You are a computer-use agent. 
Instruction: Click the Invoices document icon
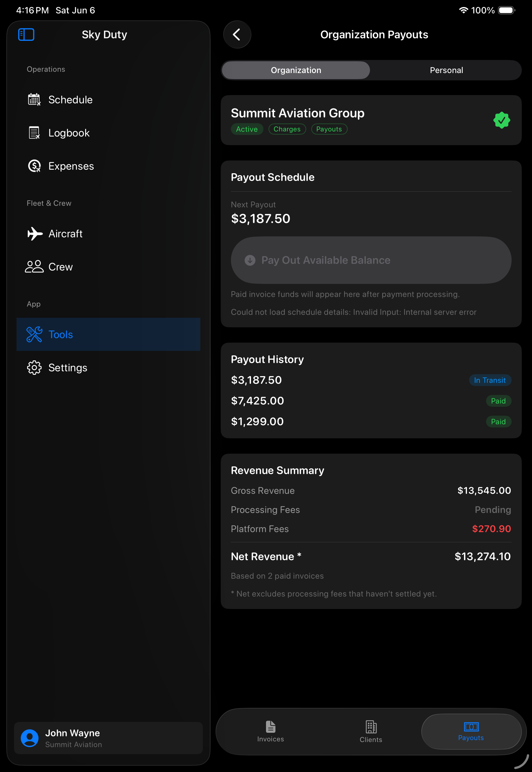coord(270,727)
